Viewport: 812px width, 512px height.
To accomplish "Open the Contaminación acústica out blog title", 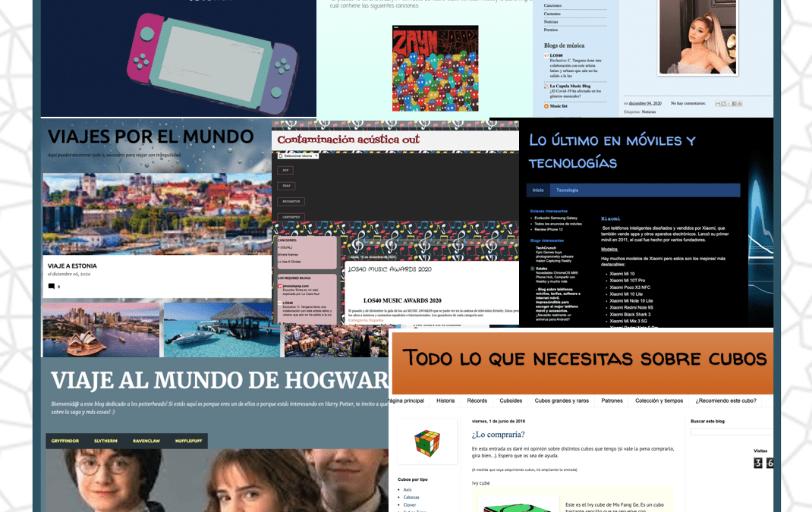I will click(348, 140).
